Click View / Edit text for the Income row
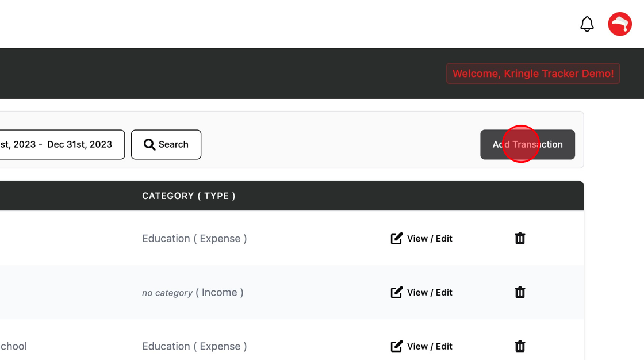The image size is (644, 360). (x=430, y=292)
